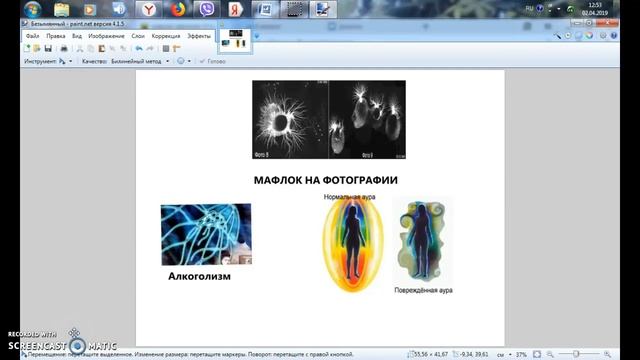Click the Алкоголизм caption on the canvas
Viewport: 640px width, 360px height.
pos(199,276)
